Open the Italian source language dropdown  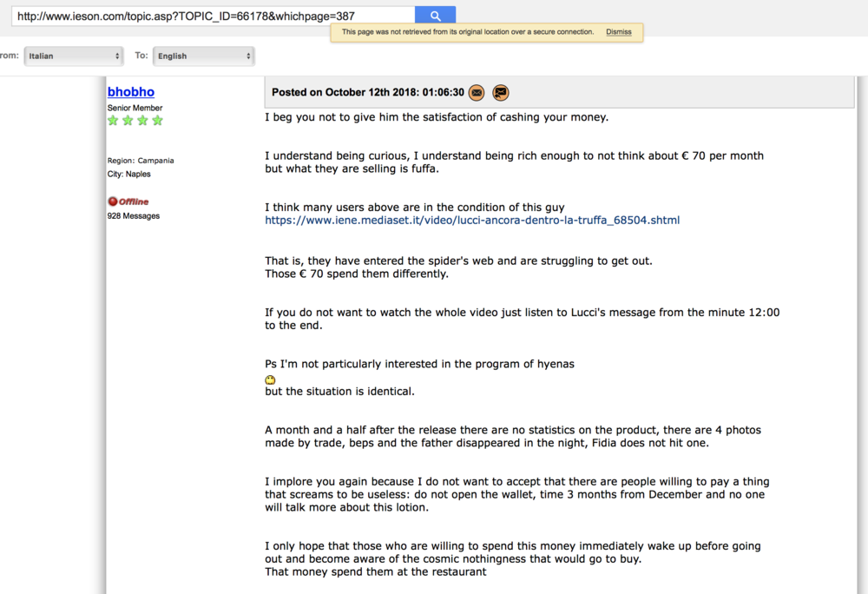[x=74, y=56]
